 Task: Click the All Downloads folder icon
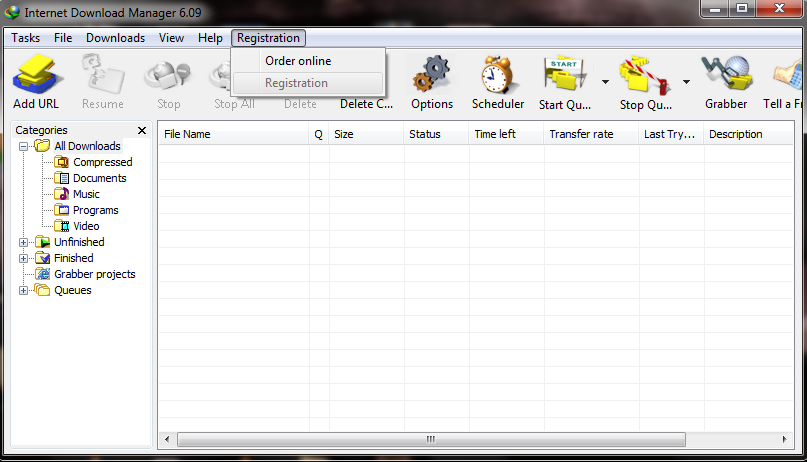42,146
